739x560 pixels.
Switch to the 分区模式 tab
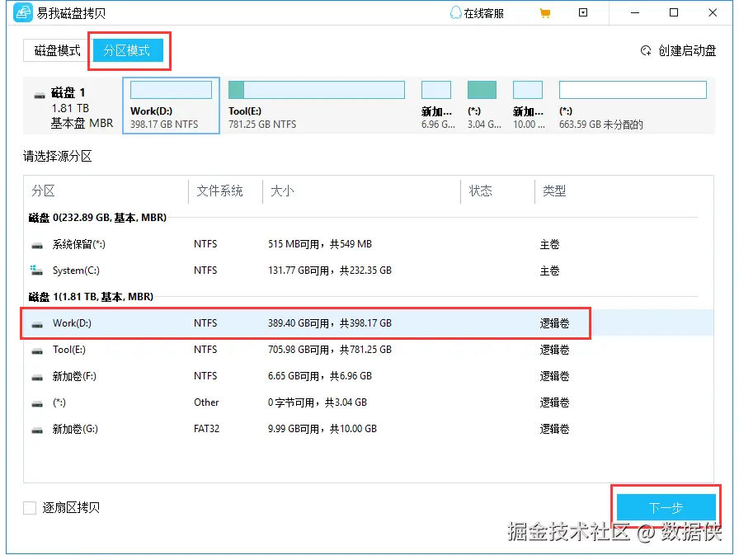128,49
